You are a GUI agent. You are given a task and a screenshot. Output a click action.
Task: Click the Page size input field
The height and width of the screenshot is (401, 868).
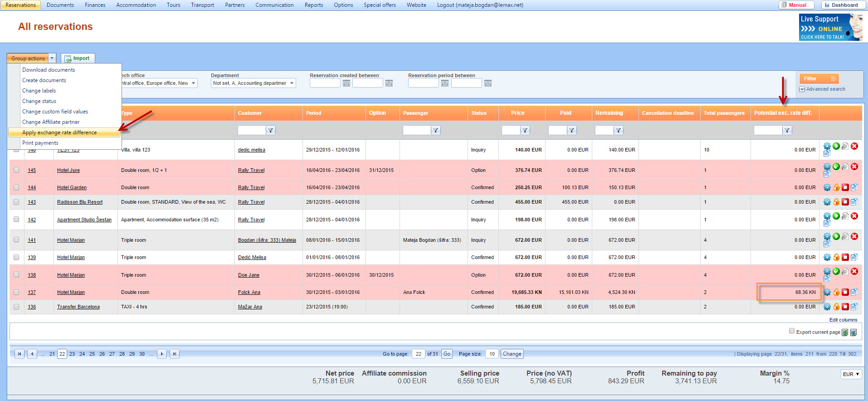(492, 354)
